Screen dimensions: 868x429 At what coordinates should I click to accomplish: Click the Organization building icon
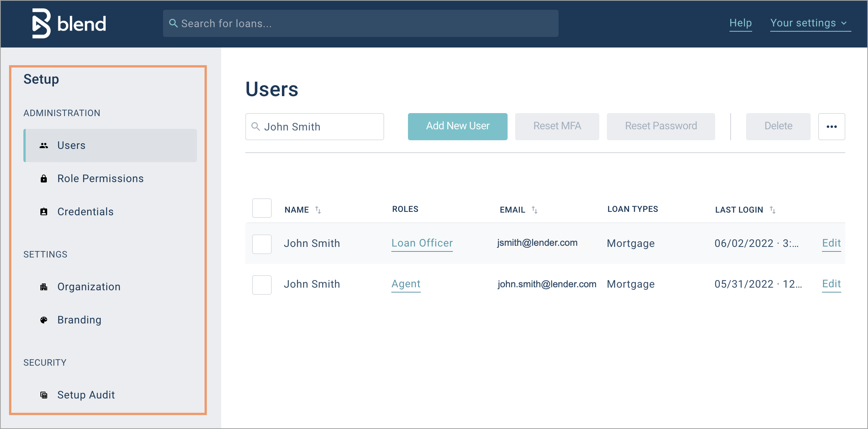pos(44,287)
